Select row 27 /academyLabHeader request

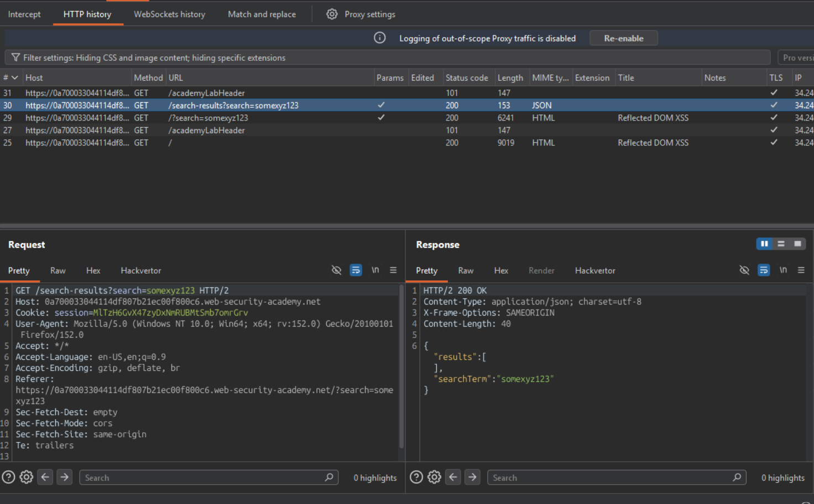tap(407, 130)
